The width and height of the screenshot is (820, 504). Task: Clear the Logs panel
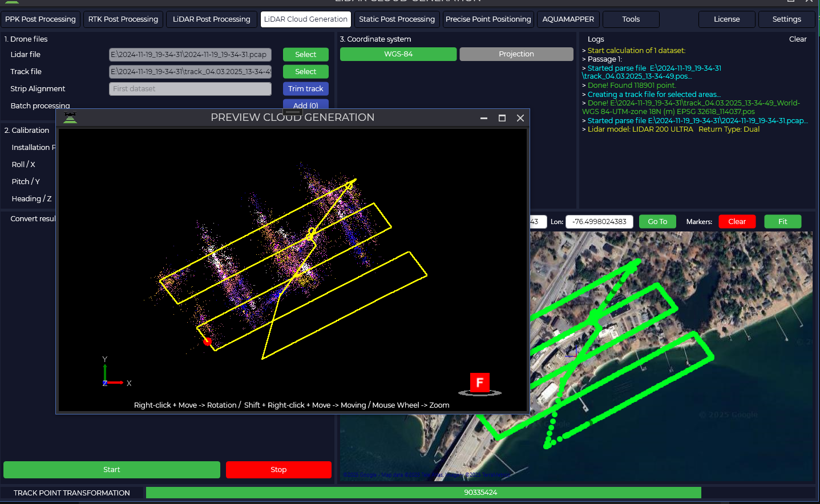click(798, 39)
